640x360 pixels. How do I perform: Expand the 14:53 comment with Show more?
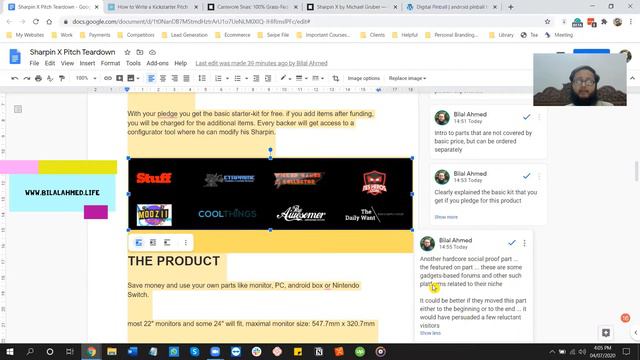[x=446, y=217]
